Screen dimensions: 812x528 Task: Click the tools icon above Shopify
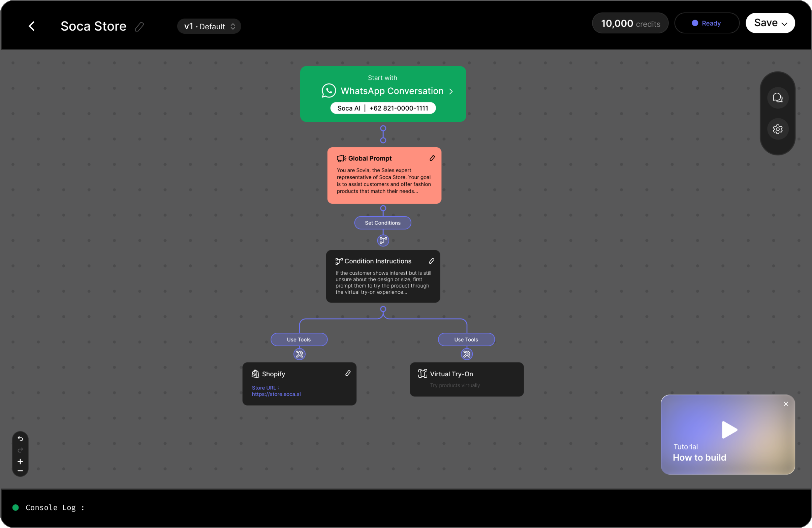299,354
